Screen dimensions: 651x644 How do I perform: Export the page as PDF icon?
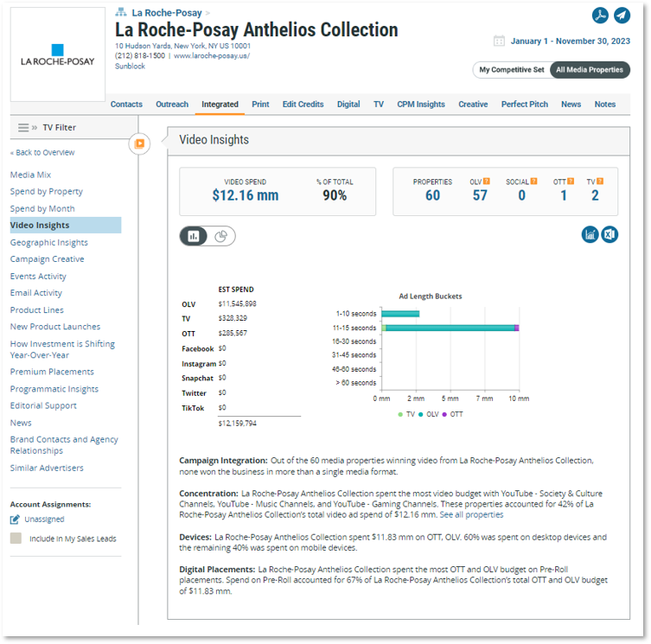point(600,16)
